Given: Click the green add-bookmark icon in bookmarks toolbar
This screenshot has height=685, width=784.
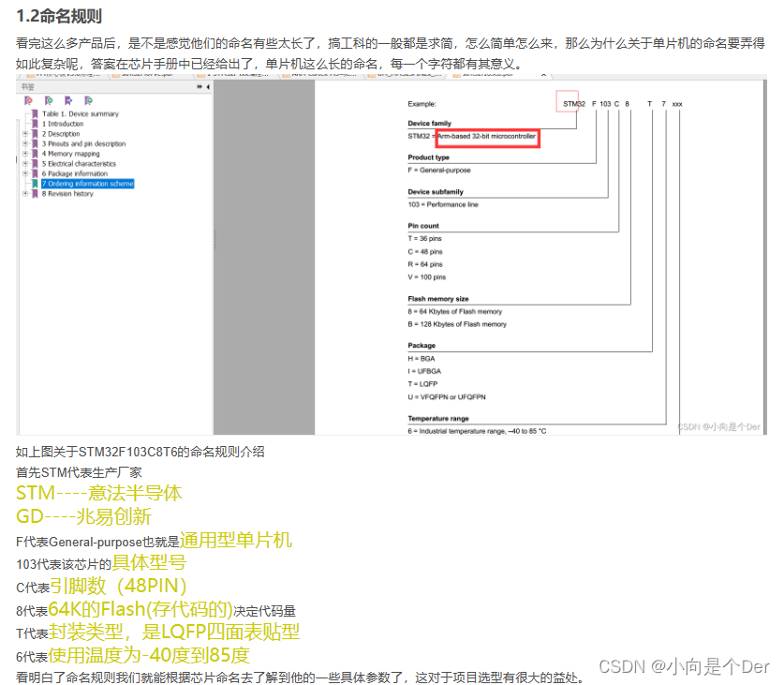Looking at the screenshot, I should click(x=49, y=101).
